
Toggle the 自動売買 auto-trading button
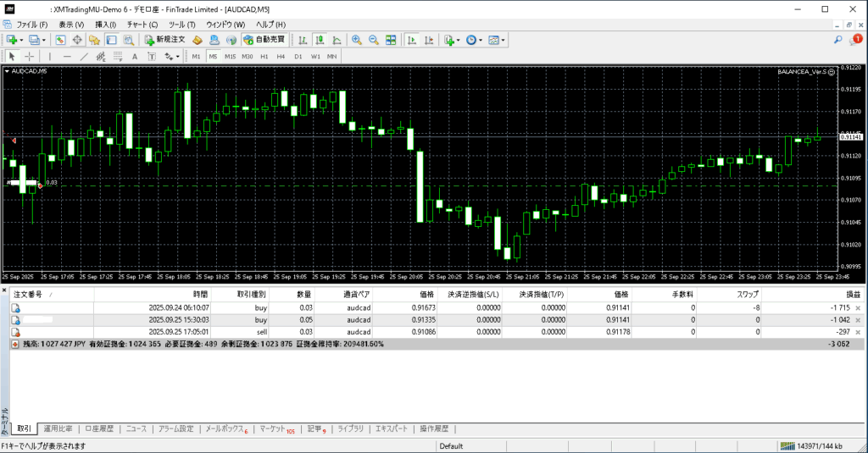point(264,40)
